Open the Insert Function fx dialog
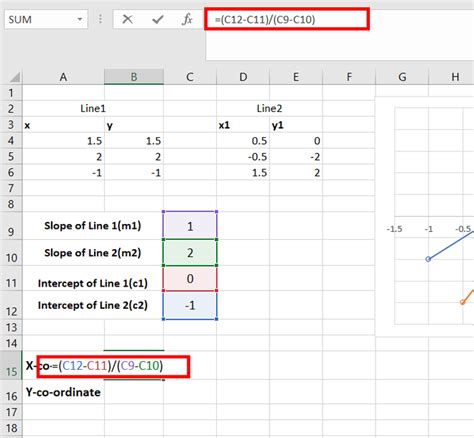This screenshot has width=474, height=438. [187, 19]
